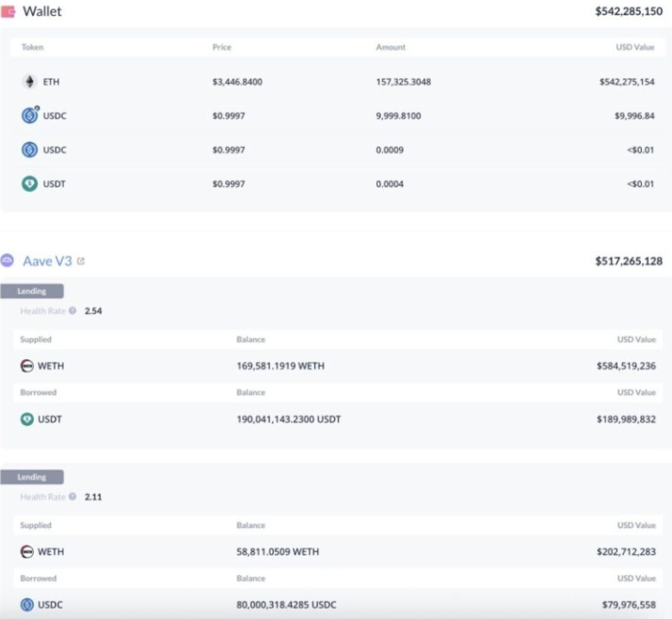Click the ETH value $542,275,154
This screenshot has width=672, height=619.
(627, 82)
